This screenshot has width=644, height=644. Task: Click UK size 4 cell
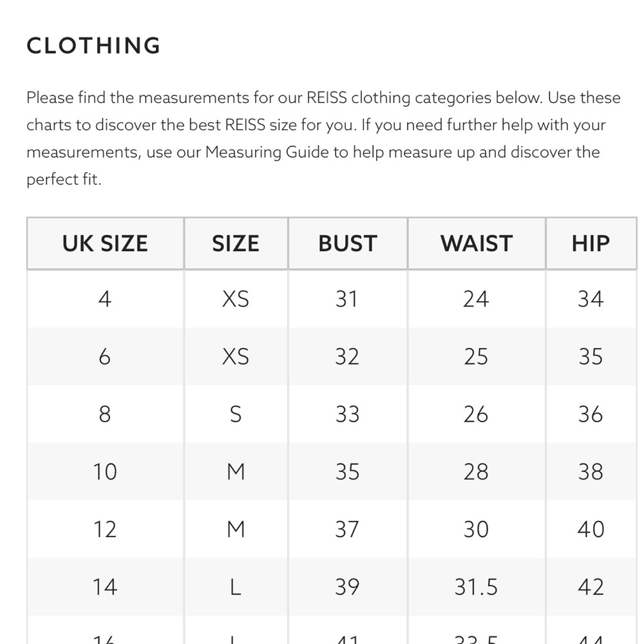point(105,299)
